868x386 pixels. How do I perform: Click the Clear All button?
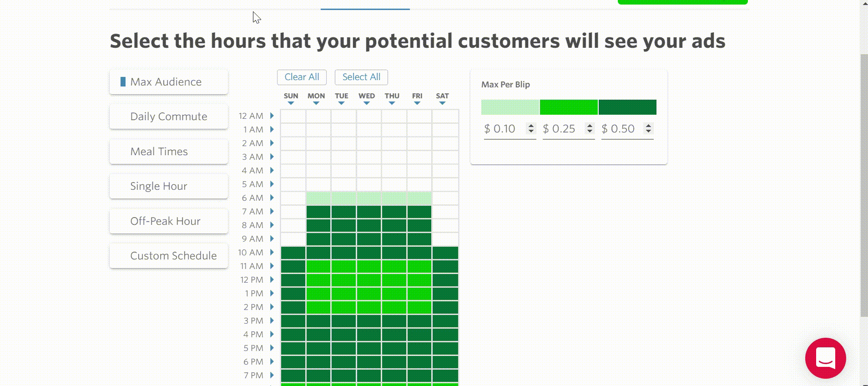click(x=302, y=77)
